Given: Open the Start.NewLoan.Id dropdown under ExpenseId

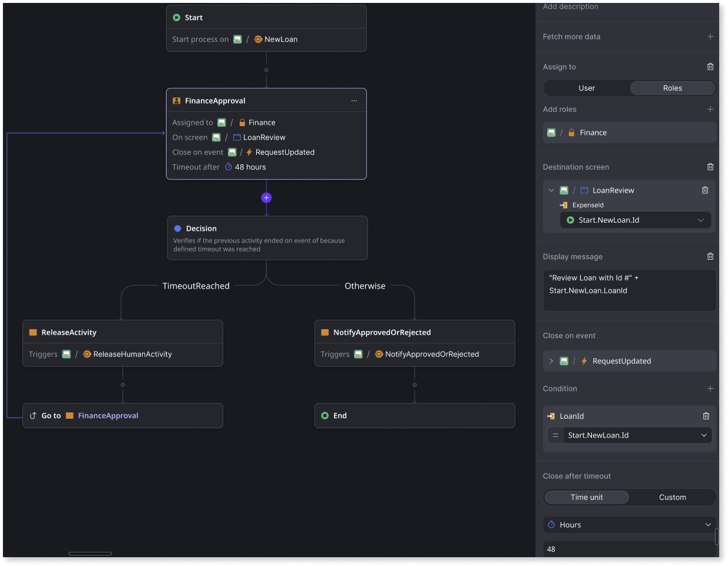Looking at the screenshot, I should pyautogui.click(x=635, y=220).
